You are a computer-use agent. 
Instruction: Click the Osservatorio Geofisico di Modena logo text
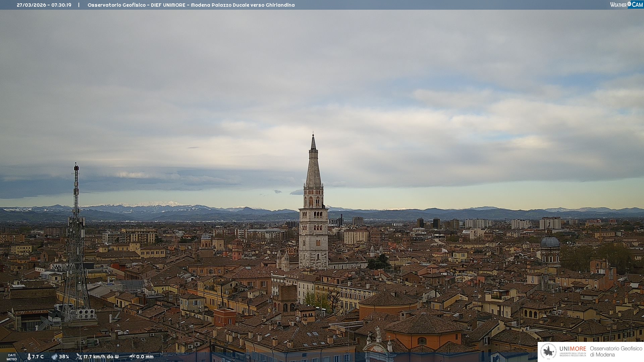[616, 351]
